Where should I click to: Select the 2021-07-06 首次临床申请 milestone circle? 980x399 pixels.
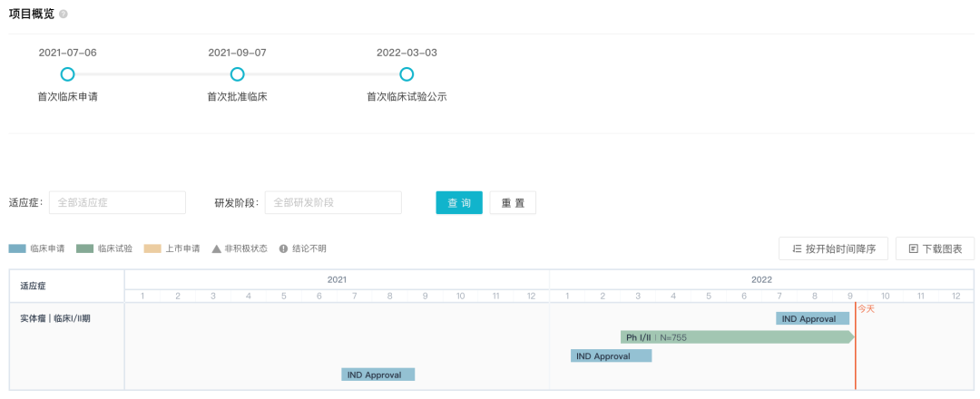coord(67,74)
